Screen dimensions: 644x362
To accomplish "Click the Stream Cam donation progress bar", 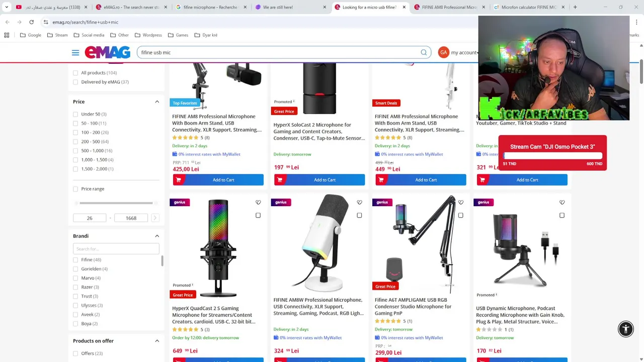I will pyautogui.click(x=552, y=156).
